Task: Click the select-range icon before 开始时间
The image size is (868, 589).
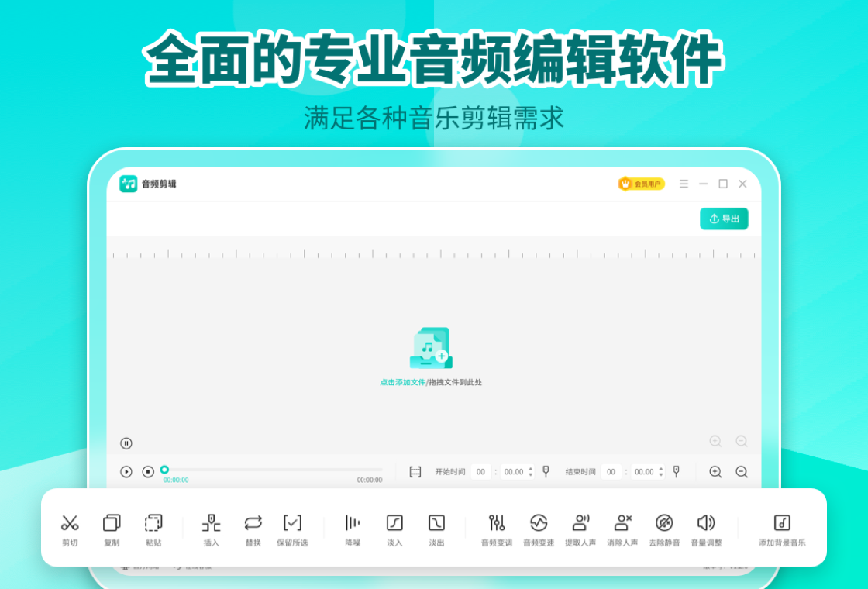Action: pos(415,472)
